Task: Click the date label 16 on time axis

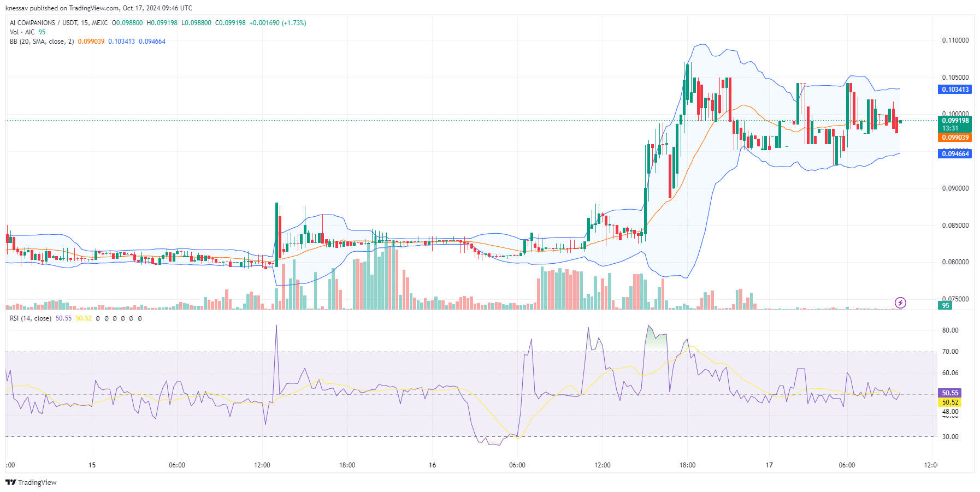Action: coord(432,465)
